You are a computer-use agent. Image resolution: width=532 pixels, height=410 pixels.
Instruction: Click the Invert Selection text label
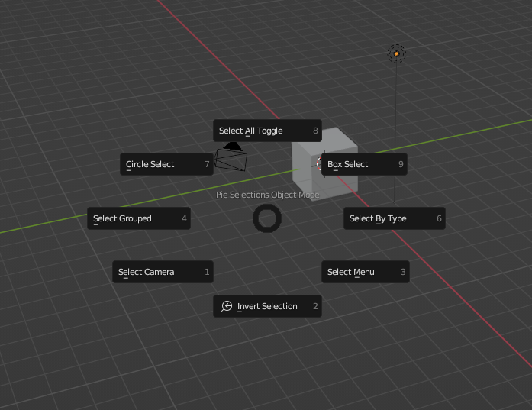(267, 306)
